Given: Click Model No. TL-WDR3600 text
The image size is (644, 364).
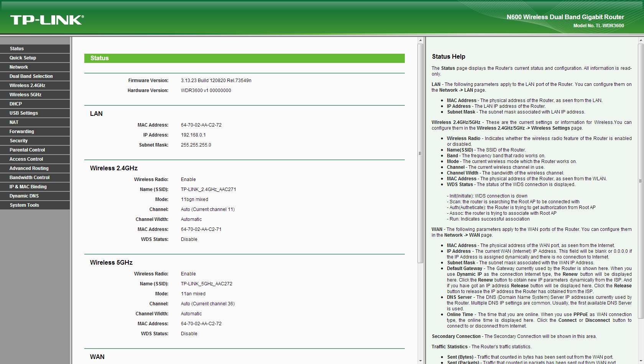Looking at the screenshot, I should (x=599, y=26).
